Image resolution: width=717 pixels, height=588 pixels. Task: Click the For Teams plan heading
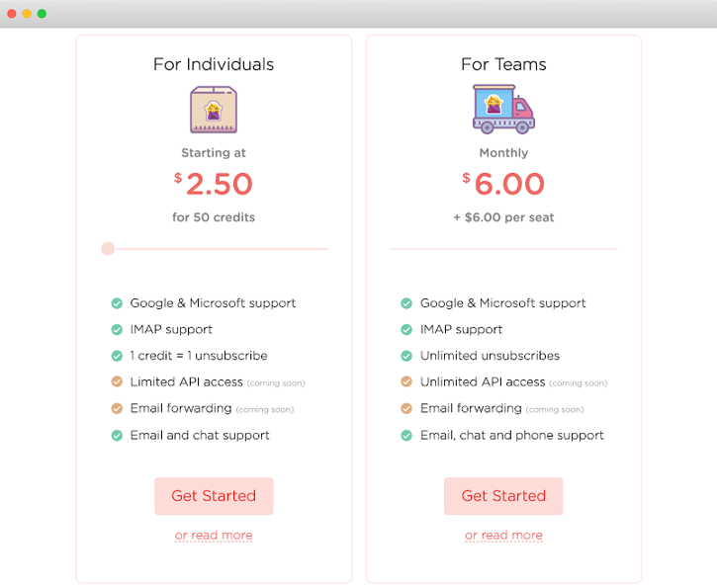click(503, 64)
